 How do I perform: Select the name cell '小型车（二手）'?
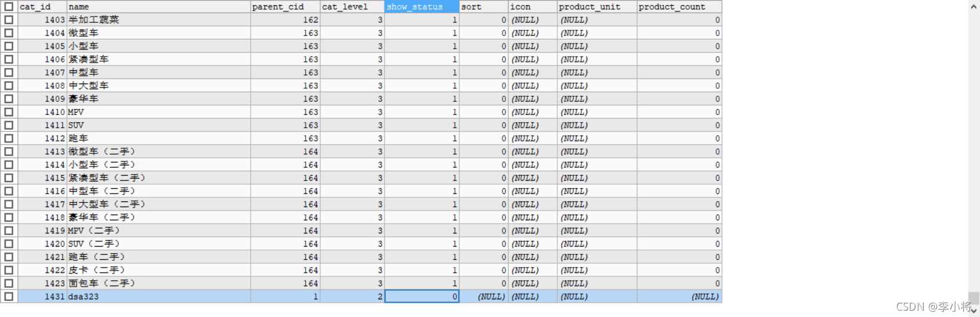coord(158,164)
